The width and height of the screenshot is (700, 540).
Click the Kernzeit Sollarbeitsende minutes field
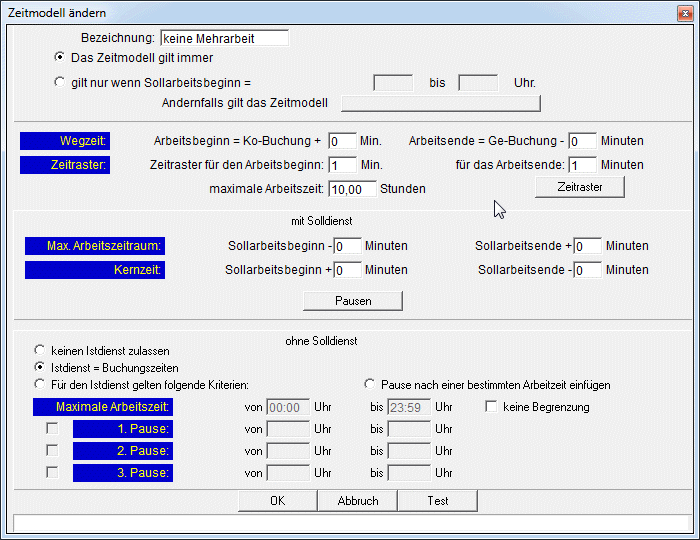[587, 270]
